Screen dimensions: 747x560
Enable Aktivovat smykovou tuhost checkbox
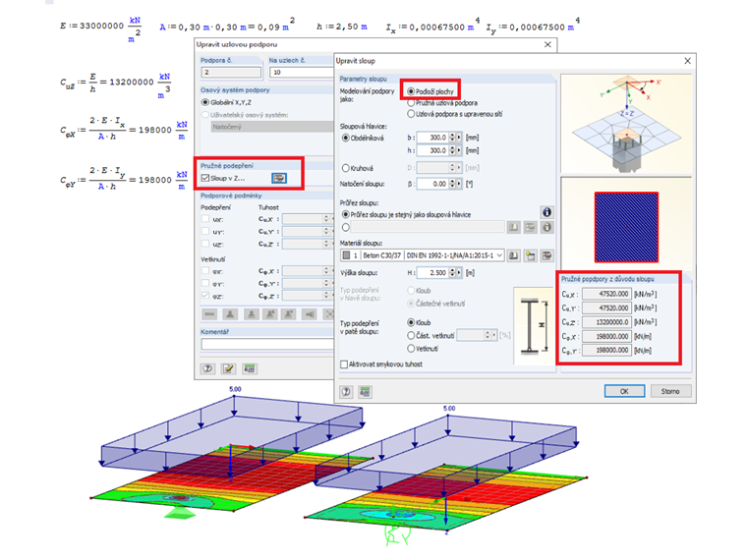(344, 364)
